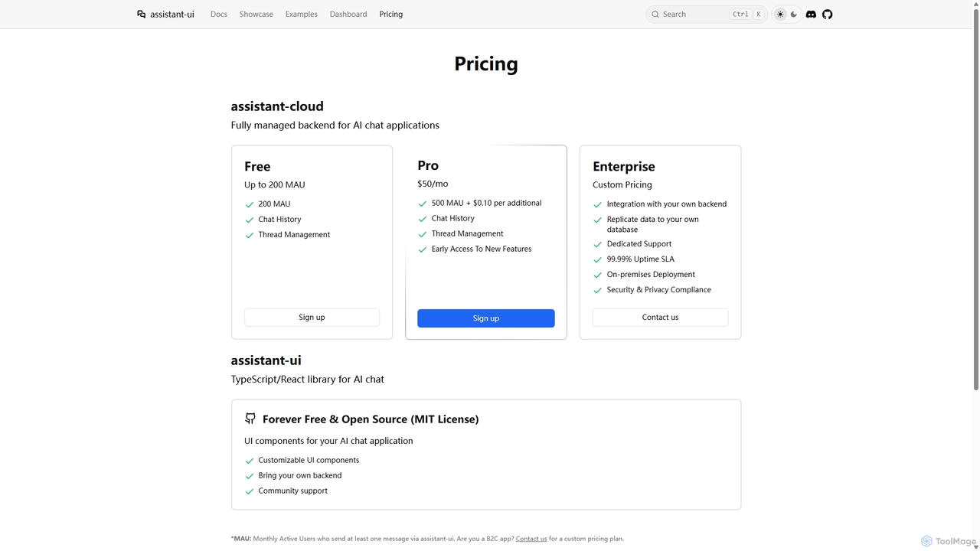Switch to light theme sun icon
Image resolution: width=980 pixels, height=551 pixels.
[780, 15]
